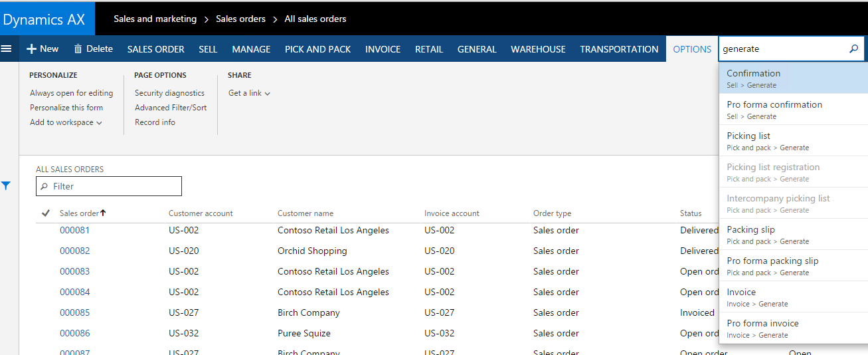Open Advanced Filter/Sort
868x355 pixels.
(171, 108)
